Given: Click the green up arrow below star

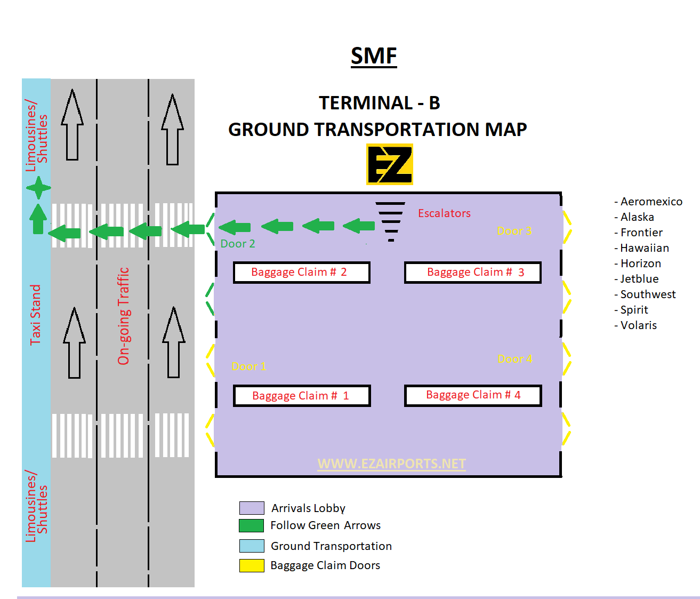Looking at the screenshot, I should (x=38, y=219).
